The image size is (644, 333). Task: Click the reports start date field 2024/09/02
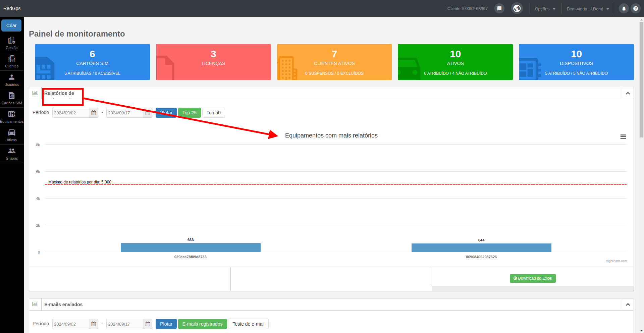[x=71, y=113]
